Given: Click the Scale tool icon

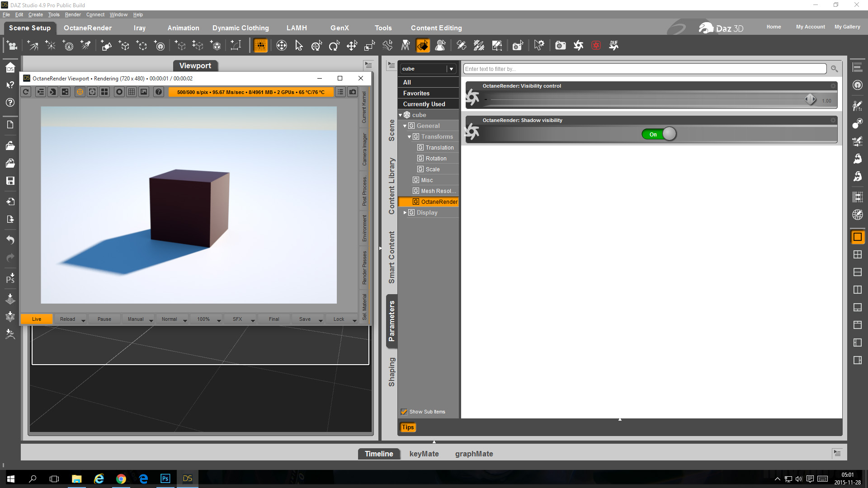Looking at the screenshot, I should [x=369, y=45].
